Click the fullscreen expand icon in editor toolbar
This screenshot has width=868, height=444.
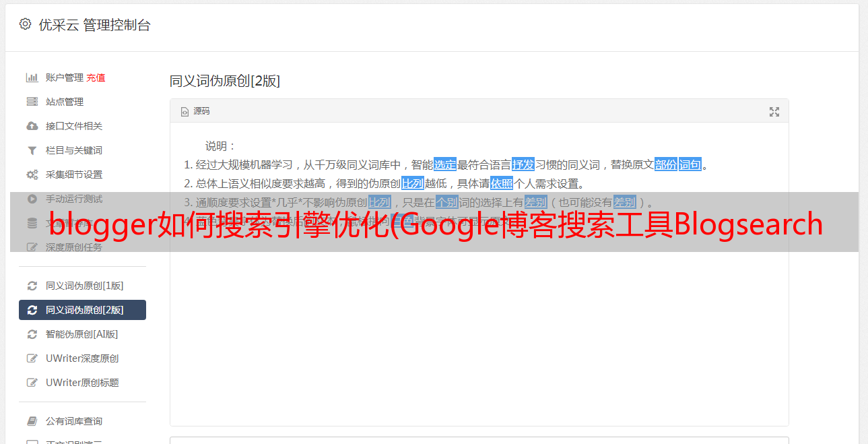tap(774, 112)
